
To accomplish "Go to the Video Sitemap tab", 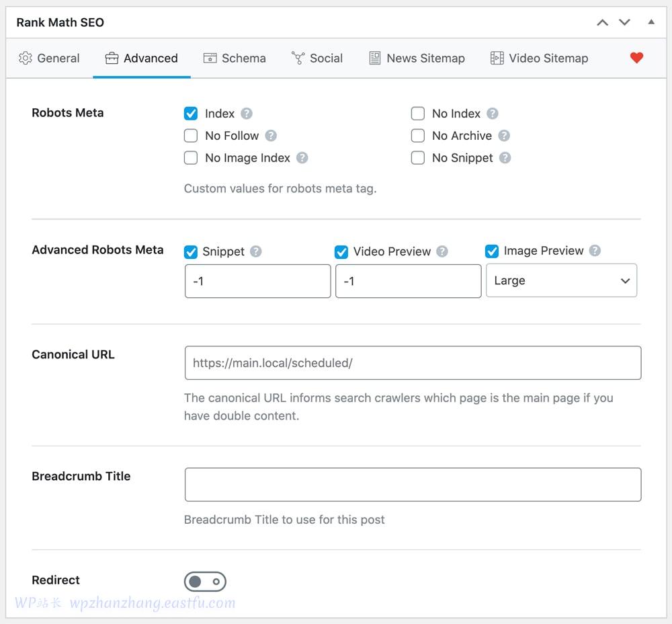I will point(539,58).
